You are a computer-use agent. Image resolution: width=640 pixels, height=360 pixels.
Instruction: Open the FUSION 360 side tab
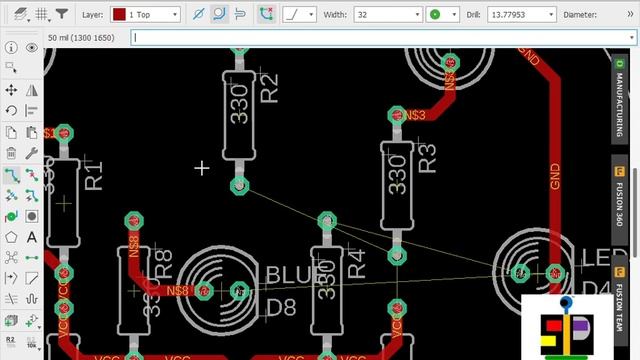coord(619,200)
